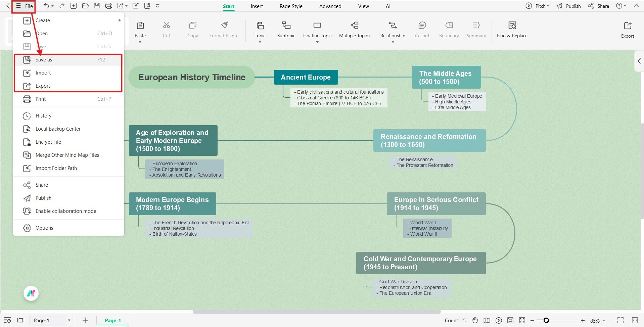Click the Paste clipboard icon in the ribbon
The image size is (644, 327).
click(x=140, y=25)
